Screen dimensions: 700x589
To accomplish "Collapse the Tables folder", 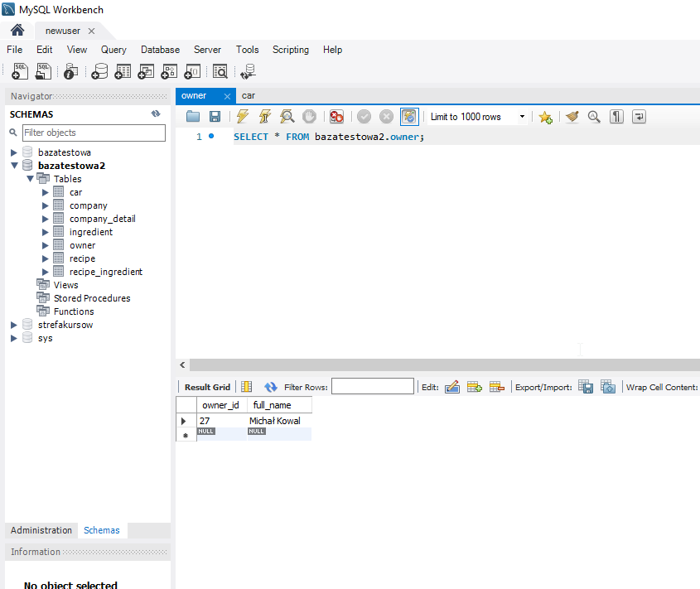I will [x=31, y=179].
